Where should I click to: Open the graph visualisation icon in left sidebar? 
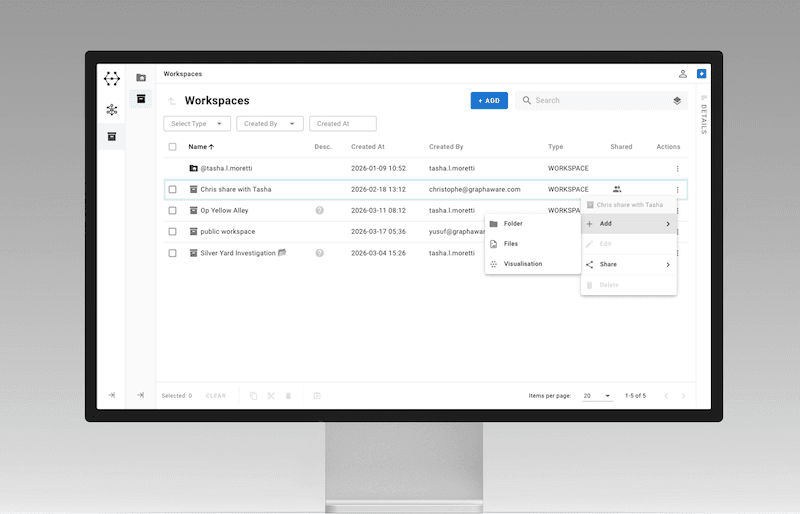pyautogui.click(x=112, y=109)
